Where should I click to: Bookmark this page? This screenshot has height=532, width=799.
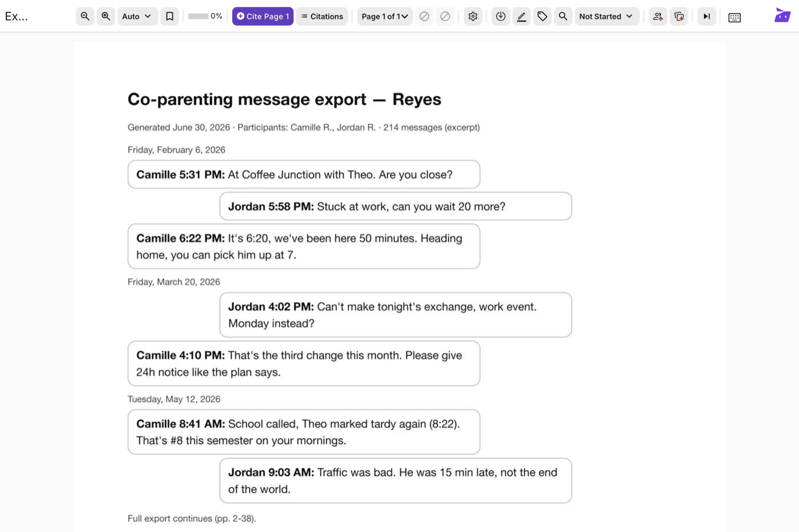click(170, 17)
